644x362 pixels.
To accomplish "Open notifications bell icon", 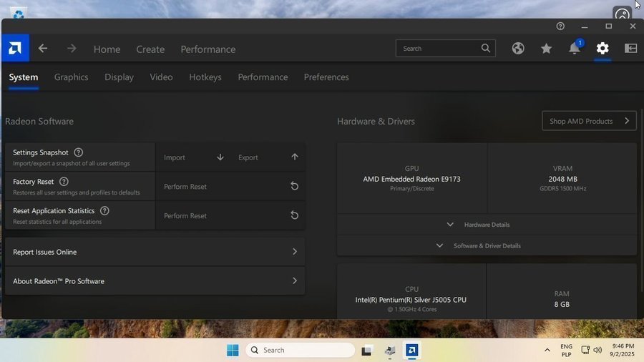I will click(575, 49).
